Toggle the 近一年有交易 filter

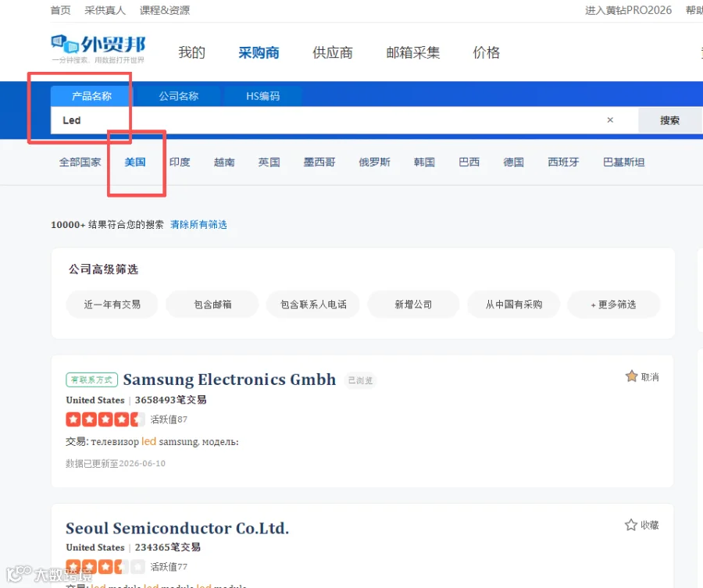point(112,305)
